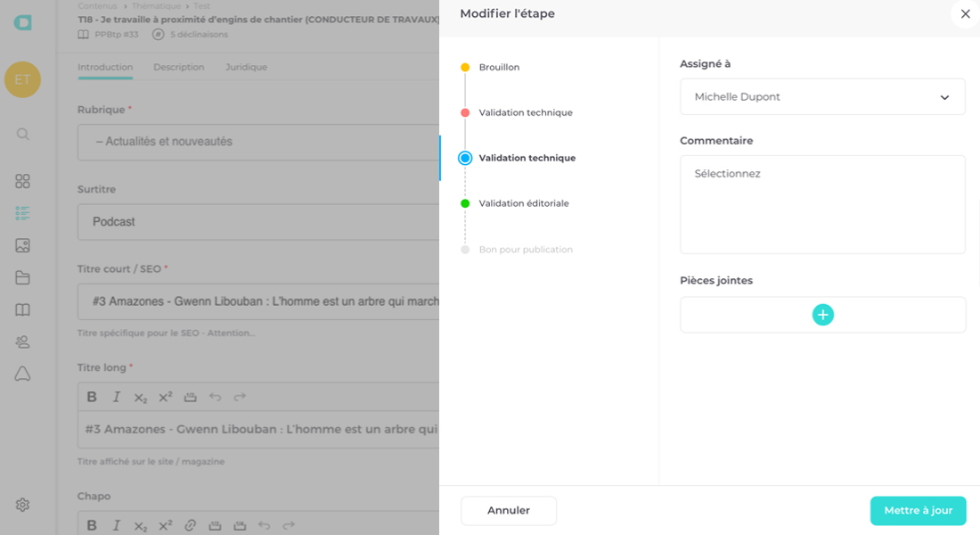980x535 pixels.
Task: Switch to the Description tab
Action: tap(178, 68)
